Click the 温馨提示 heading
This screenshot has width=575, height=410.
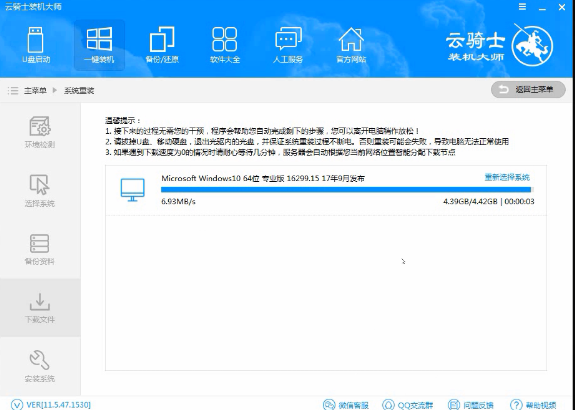[x=122, y=121]
